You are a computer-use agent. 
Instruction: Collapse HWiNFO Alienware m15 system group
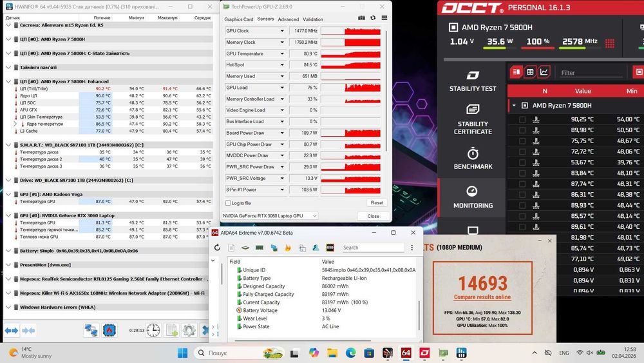8,25
